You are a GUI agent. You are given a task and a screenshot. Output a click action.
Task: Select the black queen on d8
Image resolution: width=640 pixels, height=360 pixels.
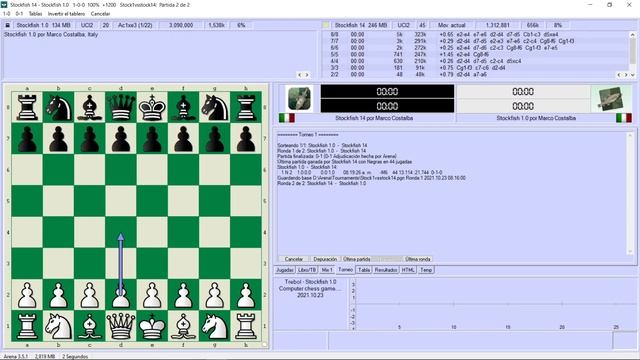(121, 107)
